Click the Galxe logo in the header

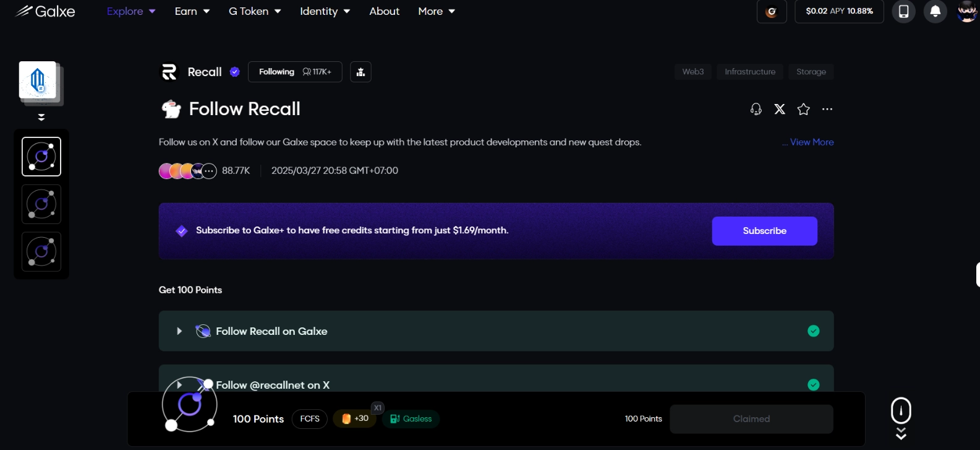click(x=45, y=11)
